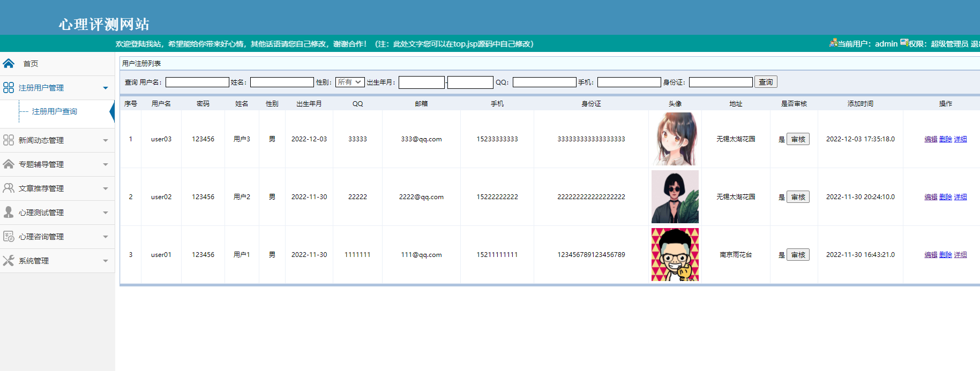
Task: Open the 性别 dropdown showing 所有
Action: click(350, 82)
